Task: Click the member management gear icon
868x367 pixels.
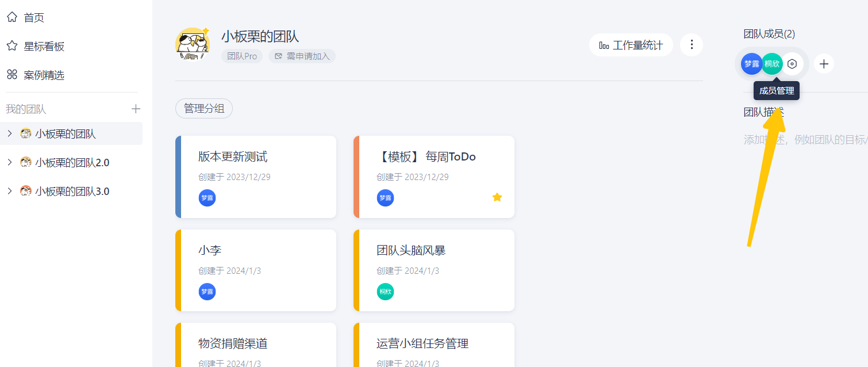Action: coord(792,64)
